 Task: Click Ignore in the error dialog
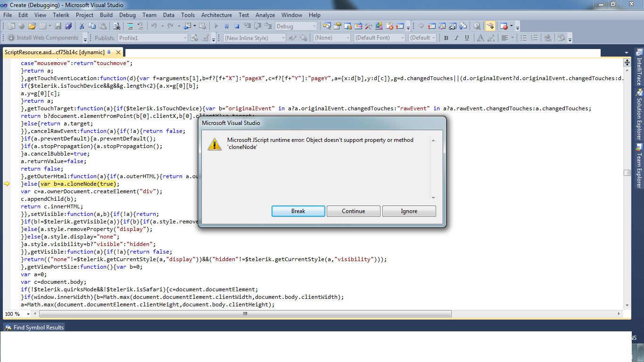click(x=409, y=211)
